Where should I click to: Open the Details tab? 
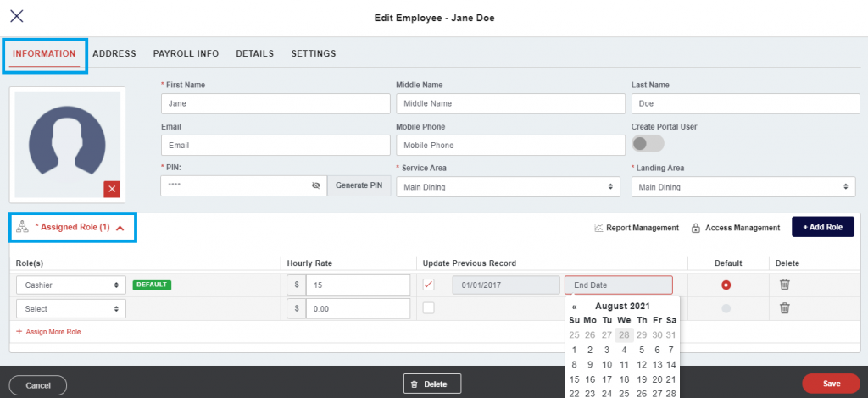click(x=254, y=53)
